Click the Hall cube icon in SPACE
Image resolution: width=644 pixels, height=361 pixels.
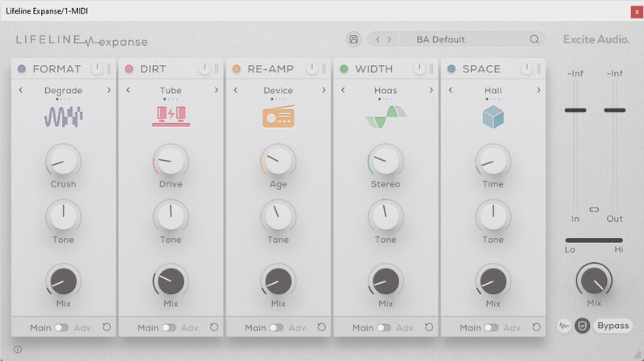coord(493,117)
